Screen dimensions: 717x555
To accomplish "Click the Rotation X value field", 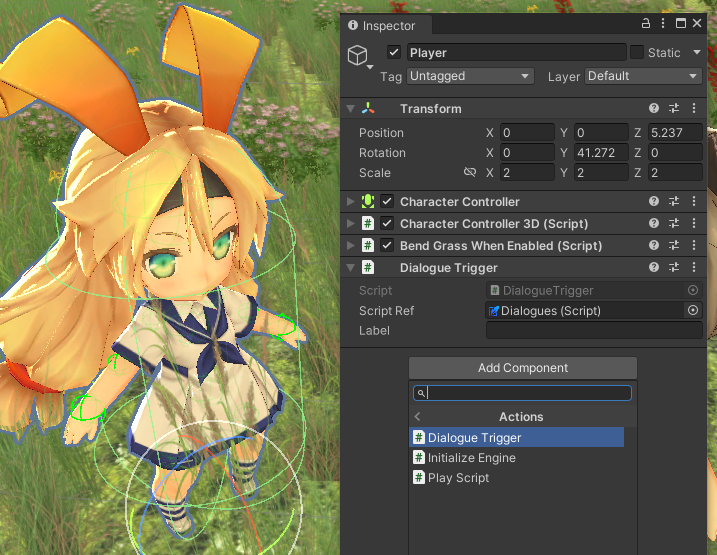I will (527, 153).
